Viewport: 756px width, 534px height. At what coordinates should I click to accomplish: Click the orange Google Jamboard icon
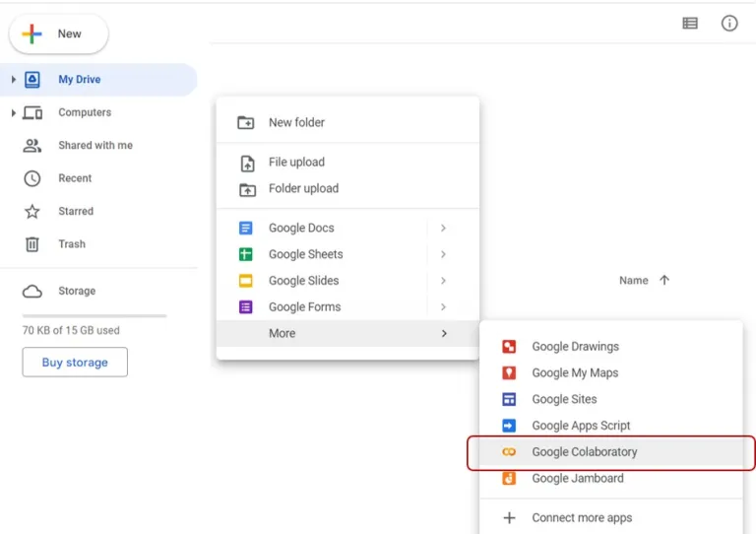click(x=509, y=478)
